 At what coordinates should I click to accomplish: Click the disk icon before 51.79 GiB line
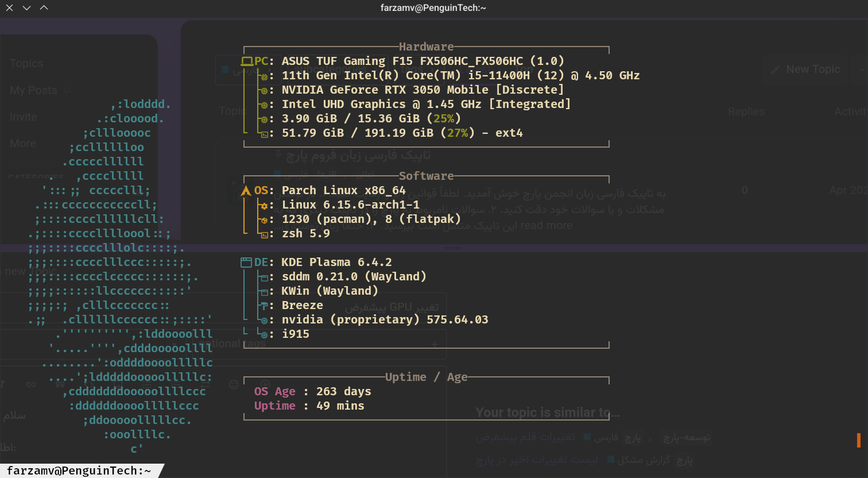[x=264, y=134]
